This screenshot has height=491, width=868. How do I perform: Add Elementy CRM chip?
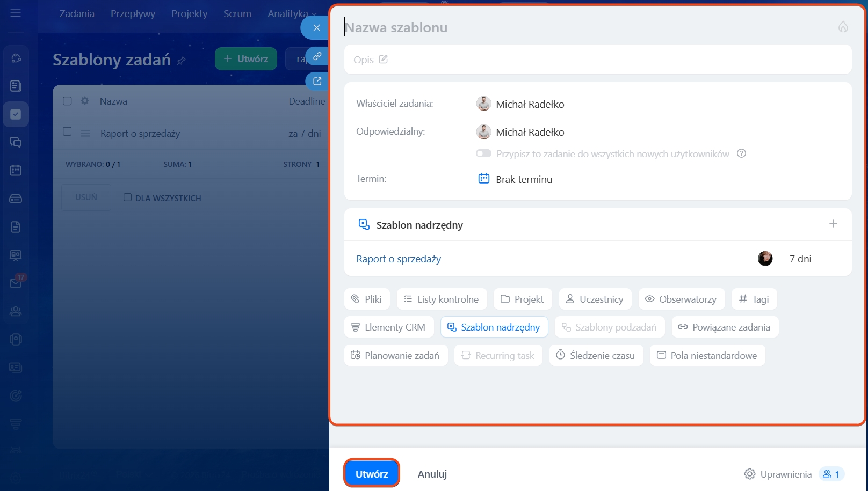(x=389, y=327)
